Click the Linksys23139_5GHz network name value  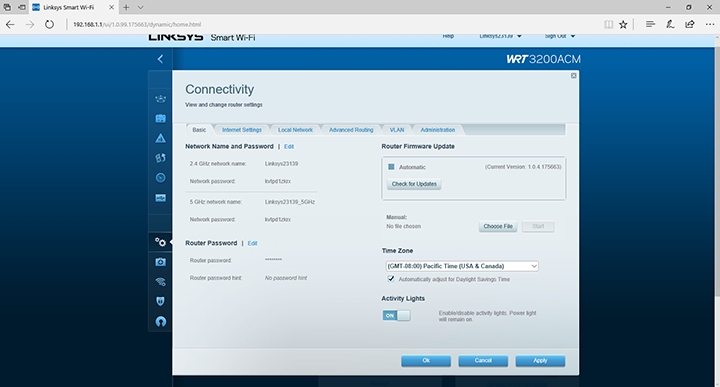point(290,202)
